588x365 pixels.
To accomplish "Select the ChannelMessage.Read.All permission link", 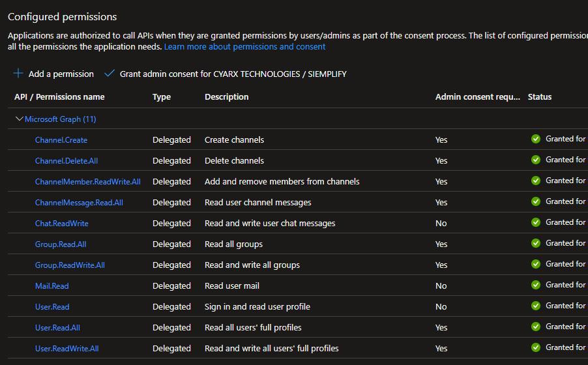I will (79, 203).
